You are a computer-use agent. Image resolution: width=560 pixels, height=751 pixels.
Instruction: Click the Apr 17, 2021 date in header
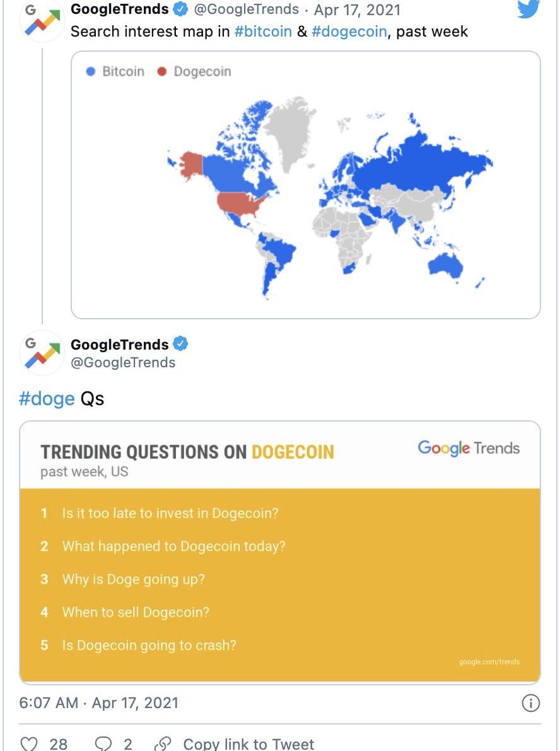pos(357,9)
